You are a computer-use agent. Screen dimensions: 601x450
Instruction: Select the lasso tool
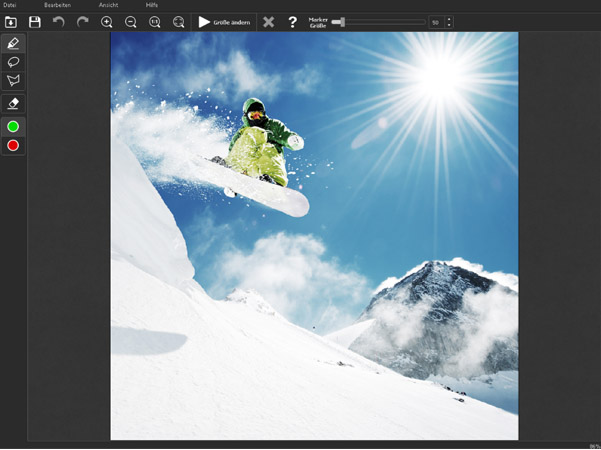pos(13,62)
